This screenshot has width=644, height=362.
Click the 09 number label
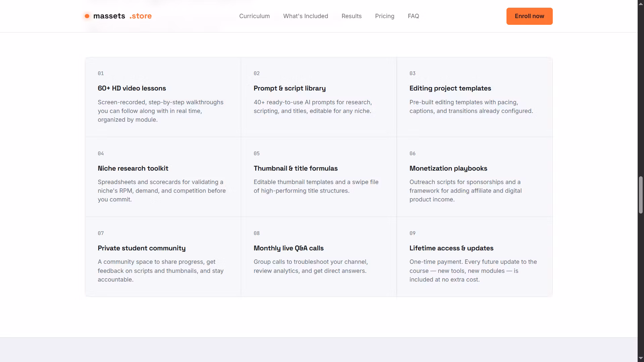coord(412,233)
